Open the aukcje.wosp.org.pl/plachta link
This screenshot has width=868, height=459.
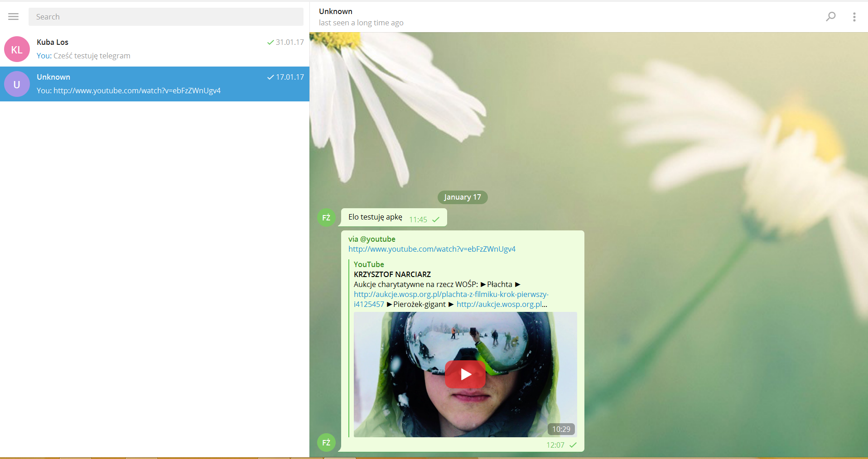(451, 294)
